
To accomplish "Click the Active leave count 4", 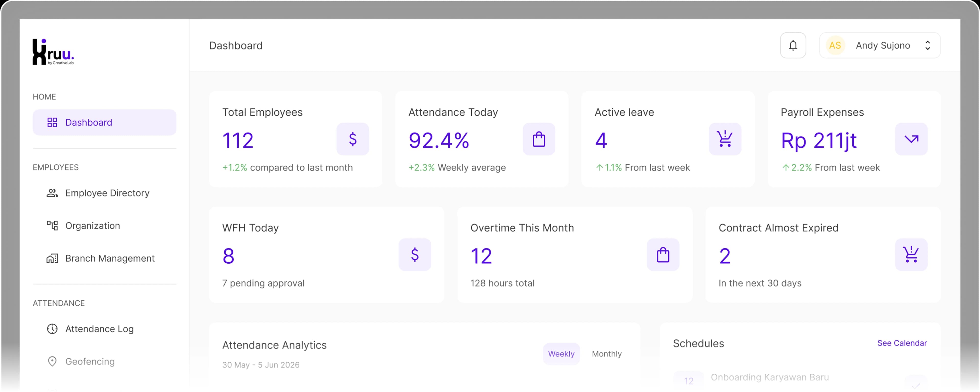I will click(x=601, y=140).
